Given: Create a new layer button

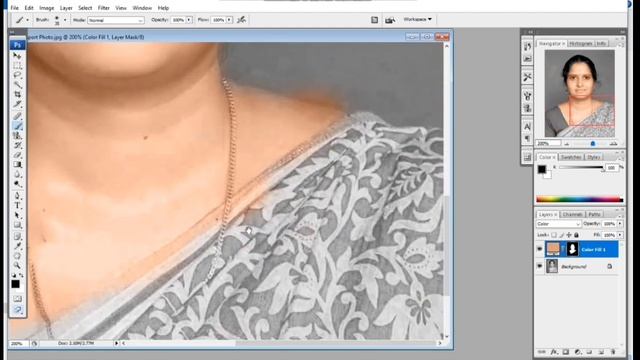Looking at the screenshot, I should 601,352.
